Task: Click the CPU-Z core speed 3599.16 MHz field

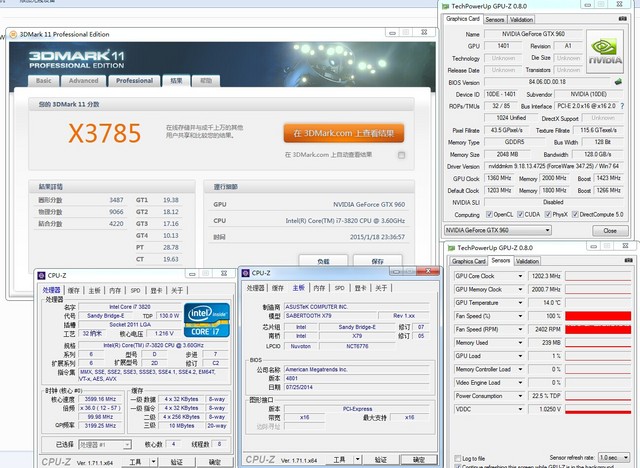Action: 100,399
